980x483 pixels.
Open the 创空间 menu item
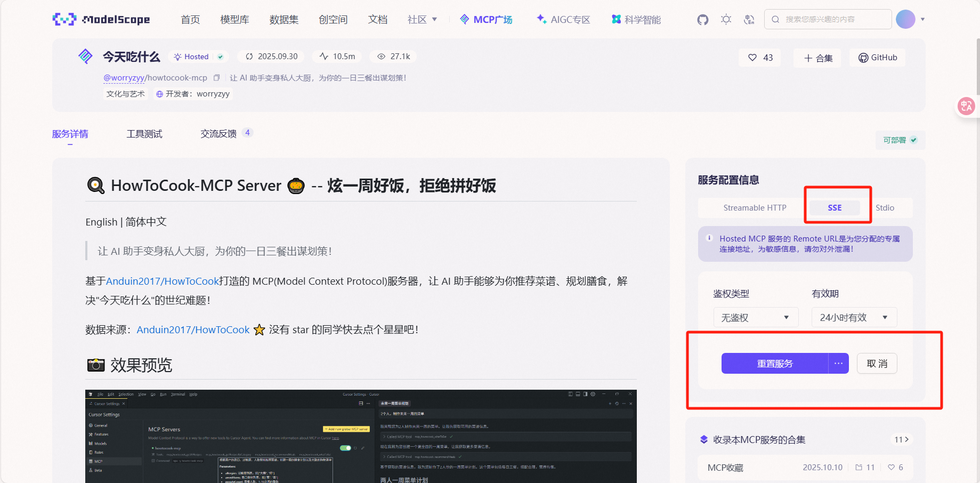coord(333,20)
